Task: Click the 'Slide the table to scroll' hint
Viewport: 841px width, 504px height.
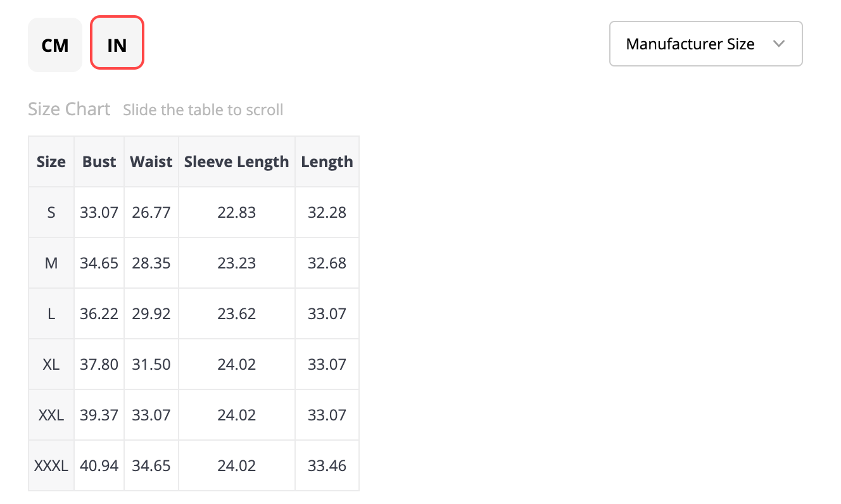Action: (x=203, y=110)
